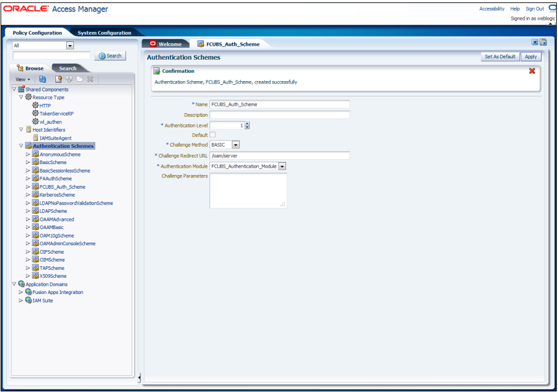Click the Application Domains globe icon
Image resolution: width=558 pixels, height=392 pixels.
point(21,284)
